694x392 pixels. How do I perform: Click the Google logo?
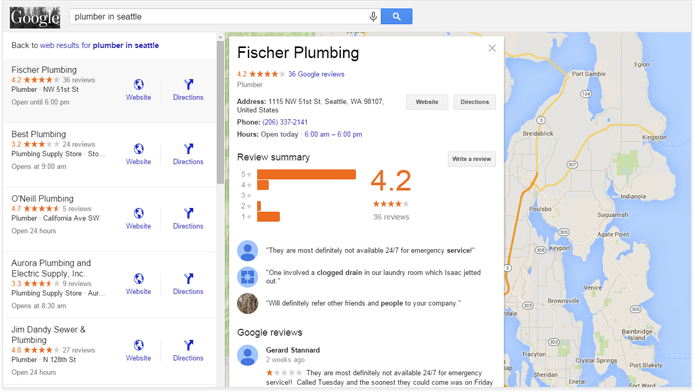pos(35,18)
